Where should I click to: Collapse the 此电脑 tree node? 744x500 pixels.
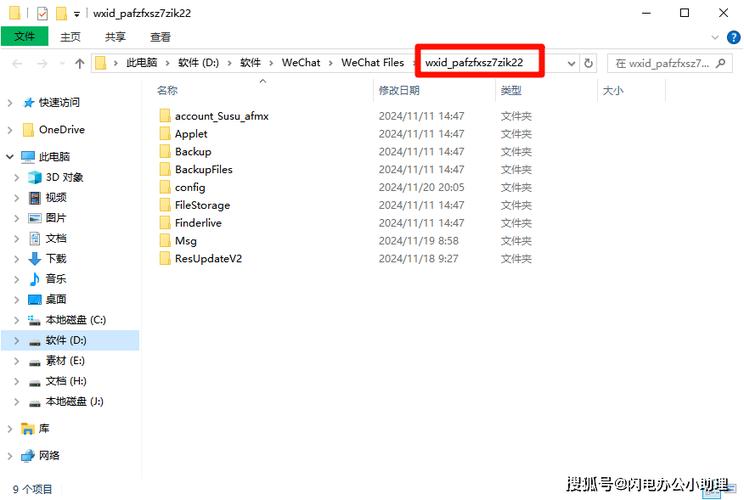(x=10, y=157)
